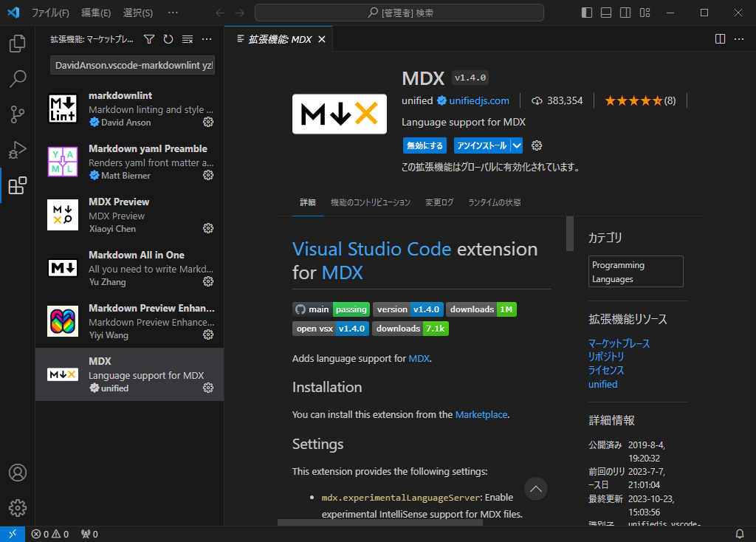Click the readme vertical scrollbar thumb
The image size is (756, 542).
pos(570,234)
